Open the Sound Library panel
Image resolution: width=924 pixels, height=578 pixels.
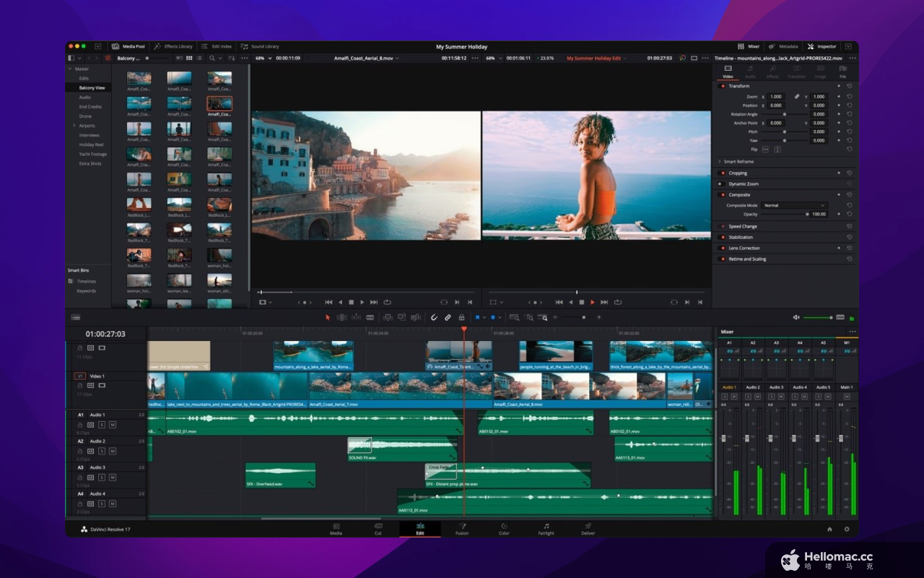coord(261,46)
